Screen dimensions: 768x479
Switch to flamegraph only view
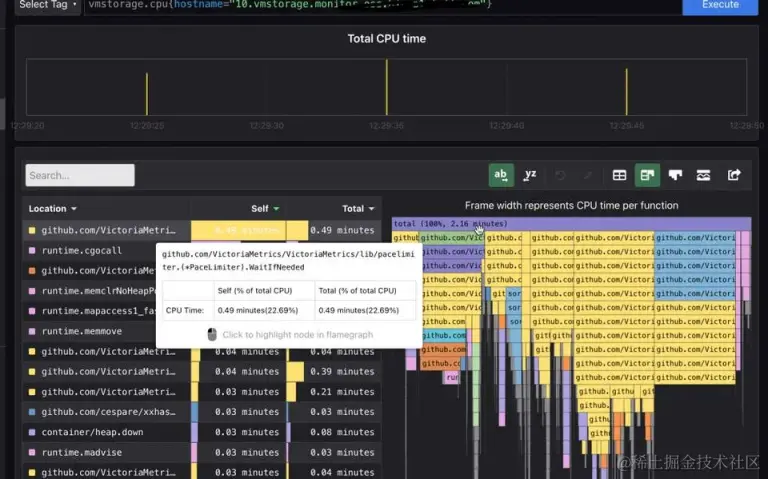tap(675, 175)
